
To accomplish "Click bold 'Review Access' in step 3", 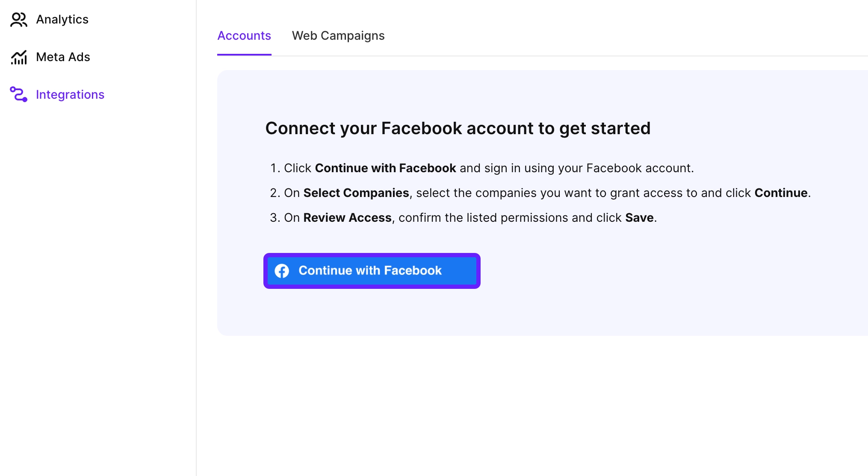I will click(347, 218).
